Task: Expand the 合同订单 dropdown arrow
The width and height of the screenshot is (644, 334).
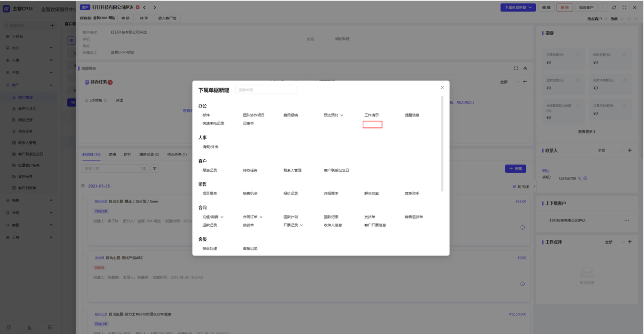Action: 261,217
